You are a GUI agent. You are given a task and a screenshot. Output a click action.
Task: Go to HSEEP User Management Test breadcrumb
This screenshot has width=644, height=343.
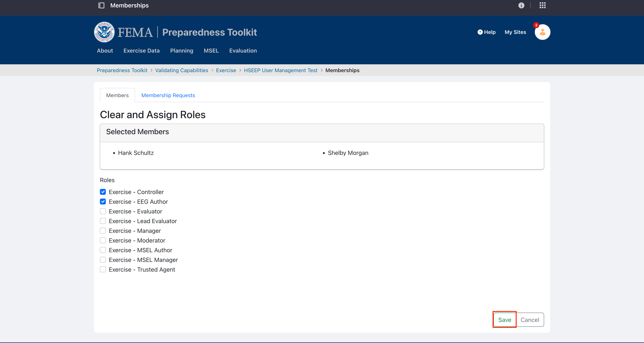pos(280,70)
